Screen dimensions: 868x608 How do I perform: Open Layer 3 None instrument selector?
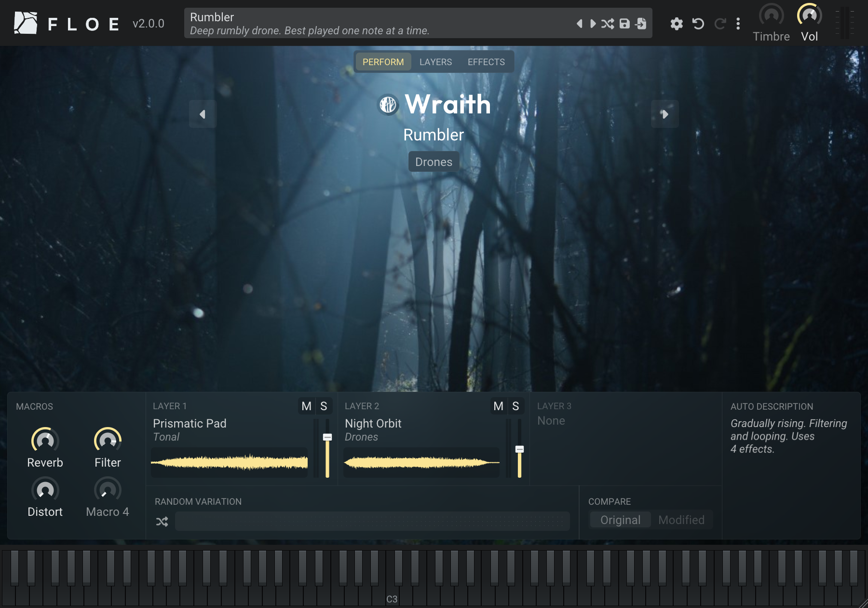[x=551, y=421]
